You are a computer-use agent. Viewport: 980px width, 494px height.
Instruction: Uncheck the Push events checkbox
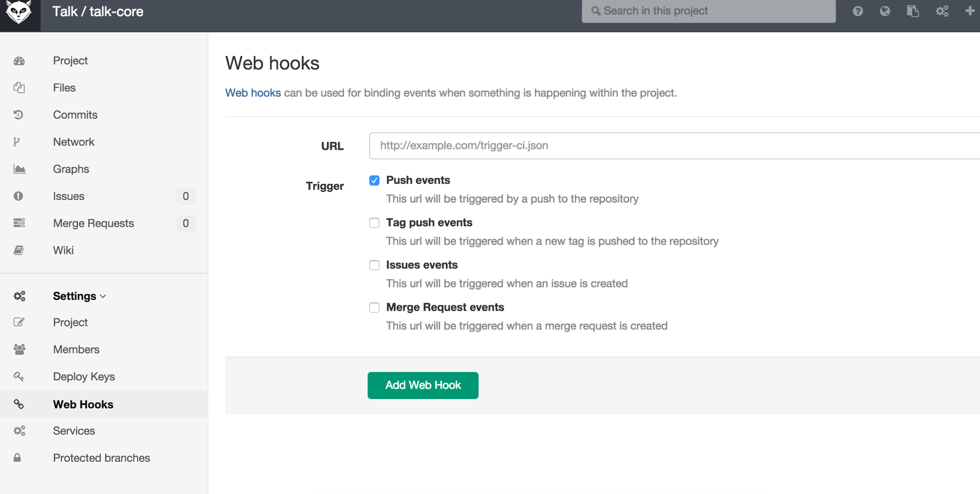click(375, 181)
